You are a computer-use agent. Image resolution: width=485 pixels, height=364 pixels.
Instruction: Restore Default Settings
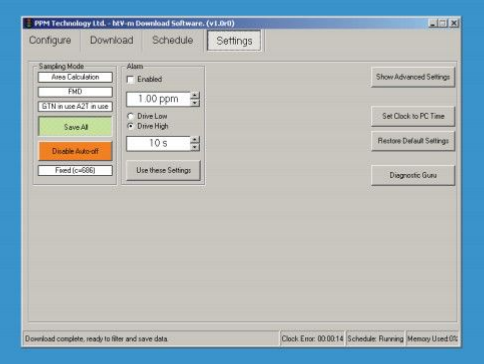[413, 141]
